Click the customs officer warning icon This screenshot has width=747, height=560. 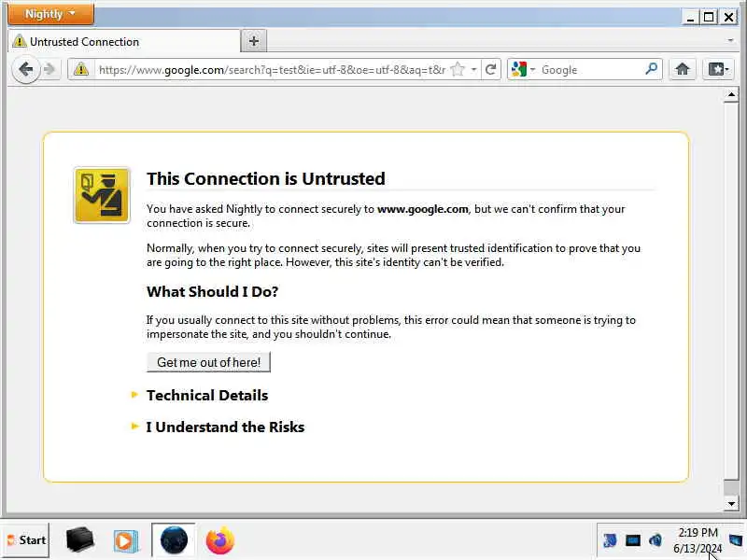102,195
